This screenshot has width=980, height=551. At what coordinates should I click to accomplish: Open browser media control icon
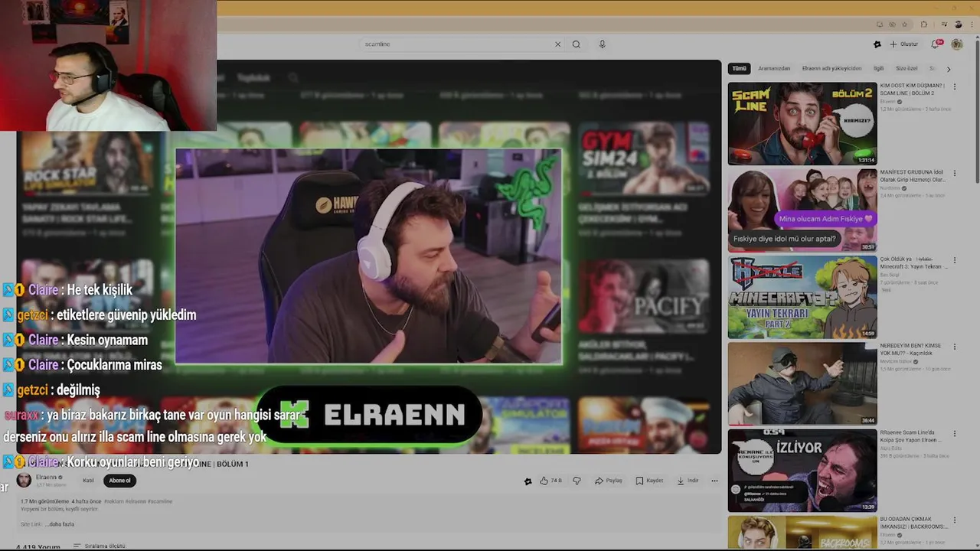(x=945, y=24)
